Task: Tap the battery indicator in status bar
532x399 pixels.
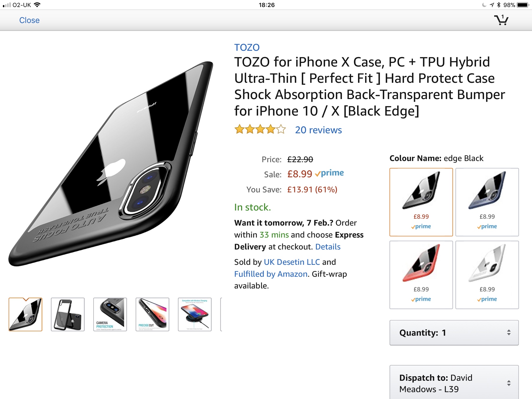Action: pyautogui.click(x=523, y=5)
